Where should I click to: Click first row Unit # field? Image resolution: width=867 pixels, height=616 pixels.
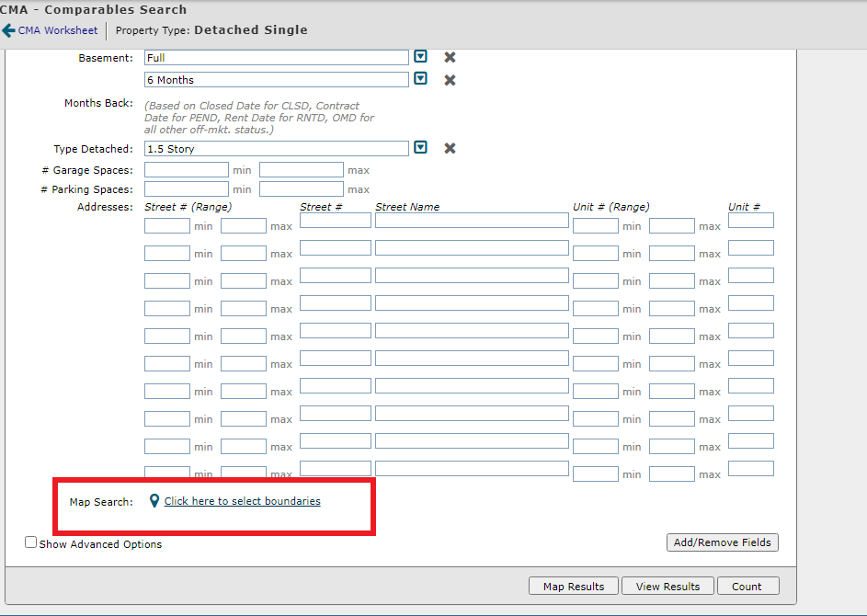(x=751, y=220)
